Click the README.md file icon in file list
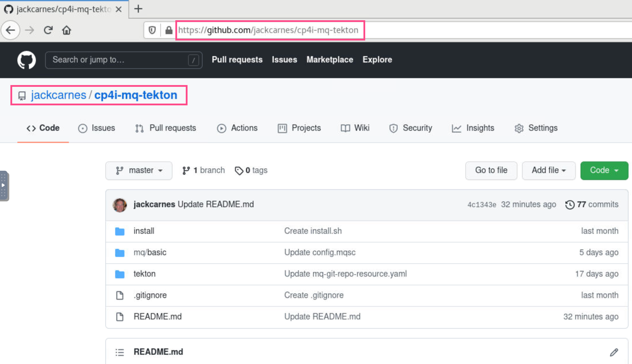Viewport: 632px width, 364px height. pyautogui.click(x=120, y=317)
